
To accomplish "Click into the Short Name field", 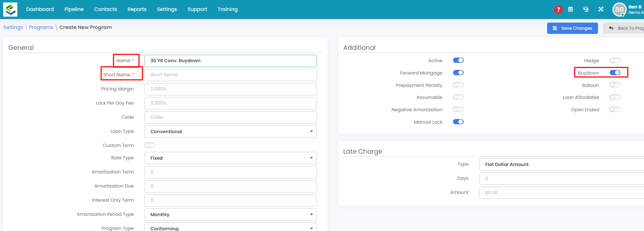I will 230,75.
